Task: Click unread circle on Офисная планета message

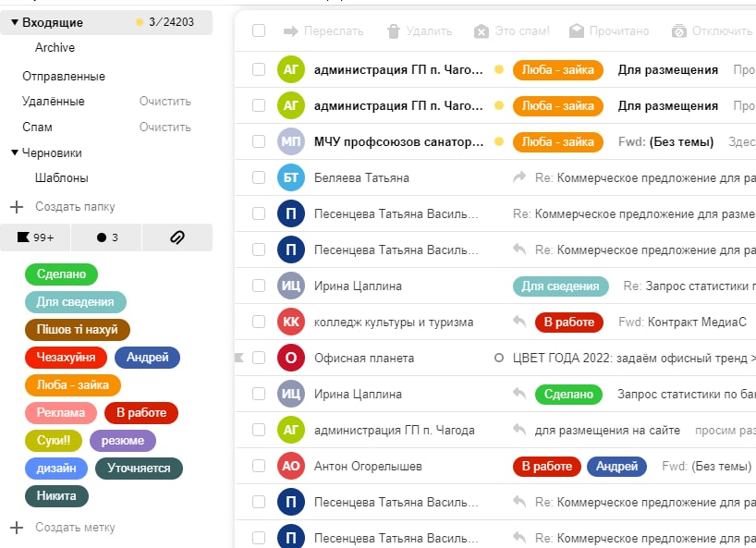Action: pos(499,359)
